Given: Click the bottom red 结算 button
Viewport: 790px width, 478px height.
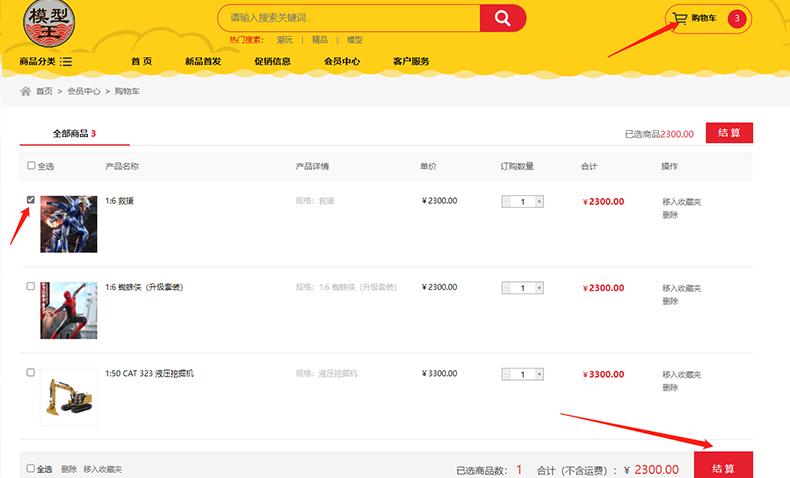Looking at the screenshot, I should click(x=723, y=468).
